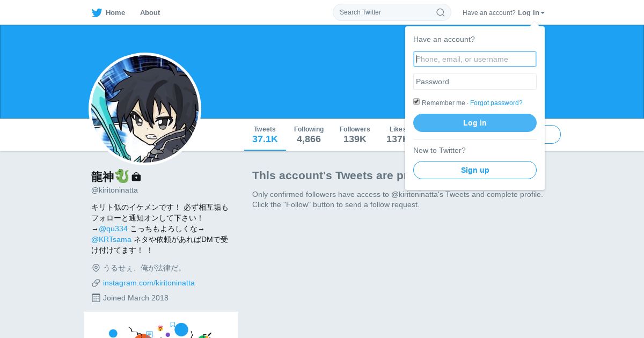The width and height of the screenshot is (644, 338).
Task: Click the calendar icon by Joined March 2018
Action: point(96,298)
